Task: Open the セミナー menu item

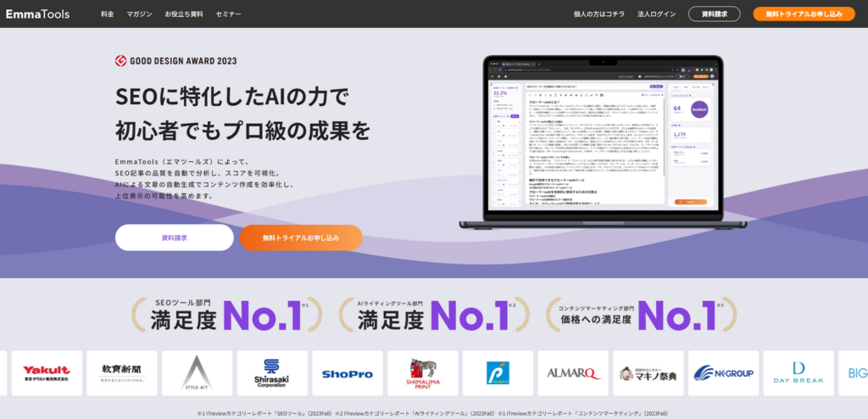Action: pos(229,14)
